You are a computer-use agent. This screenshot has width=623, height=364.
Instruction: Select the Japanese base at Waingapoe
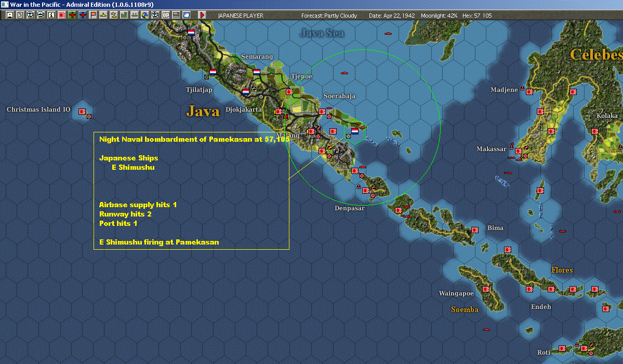click(x=485, y=289)
